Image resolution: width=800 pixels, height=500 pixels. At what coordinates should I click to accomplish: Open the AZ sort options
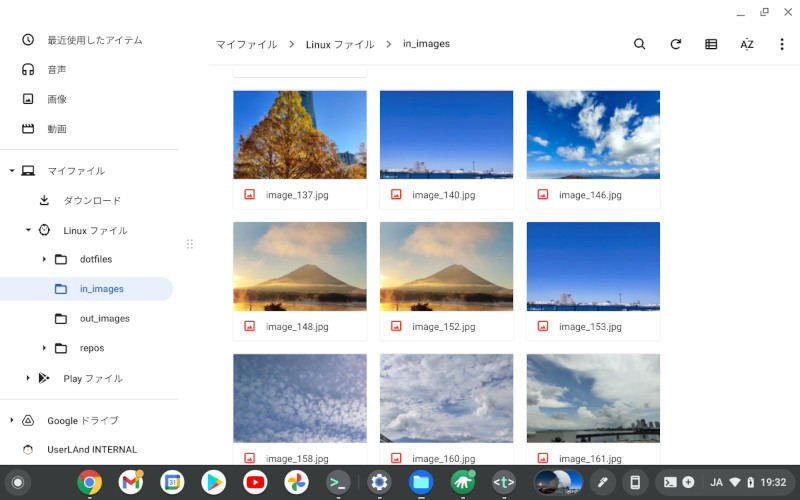[747, 44]
